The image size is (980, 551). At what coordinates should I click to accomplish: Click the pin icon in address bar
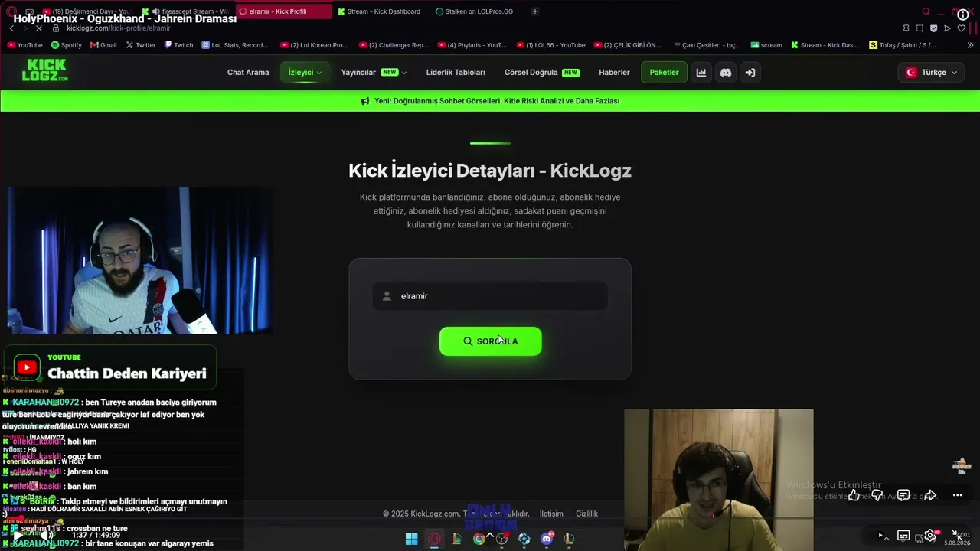coord(906,28)
